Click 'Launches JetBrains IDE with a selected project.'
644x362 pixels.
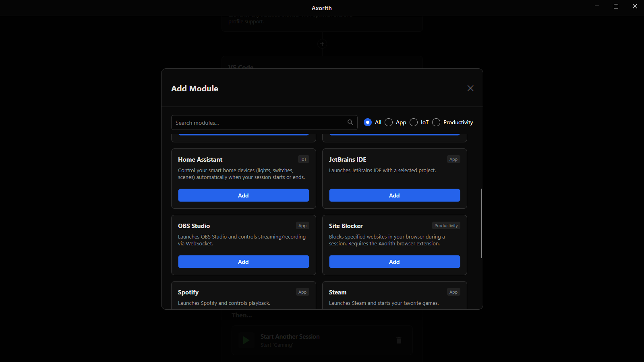(382, 171)
